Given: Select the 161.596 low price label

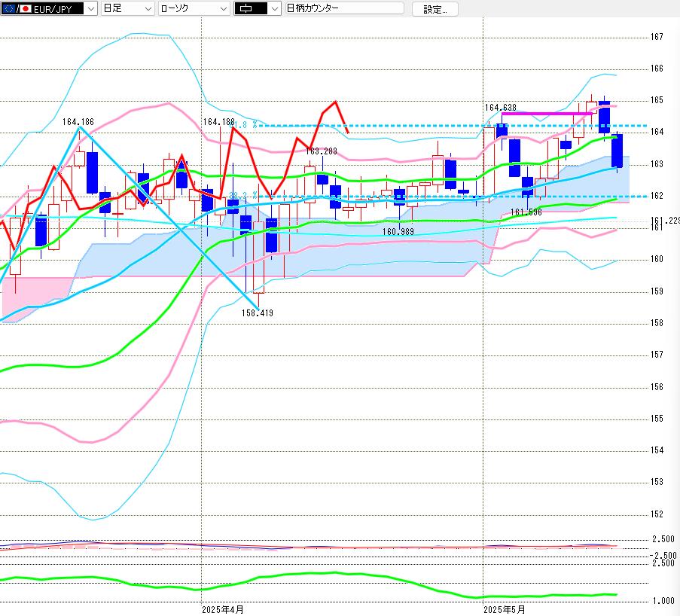Looking at the screenshot, I should [526, 212].
